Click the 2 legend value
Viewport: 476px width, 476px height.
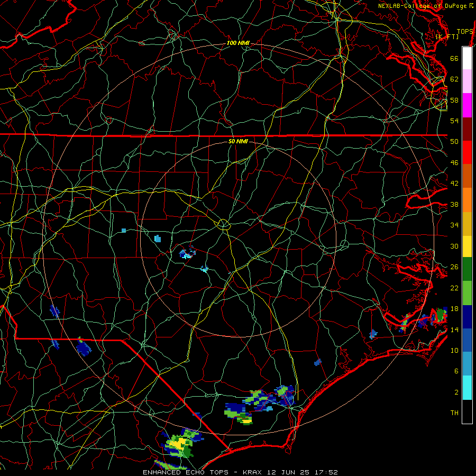tap(456, 392)
